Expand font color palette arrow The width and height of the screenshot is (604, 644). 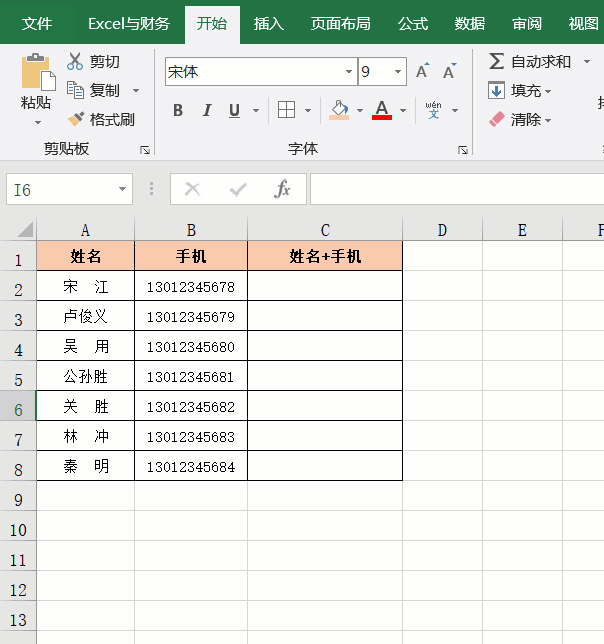(403, 110)
